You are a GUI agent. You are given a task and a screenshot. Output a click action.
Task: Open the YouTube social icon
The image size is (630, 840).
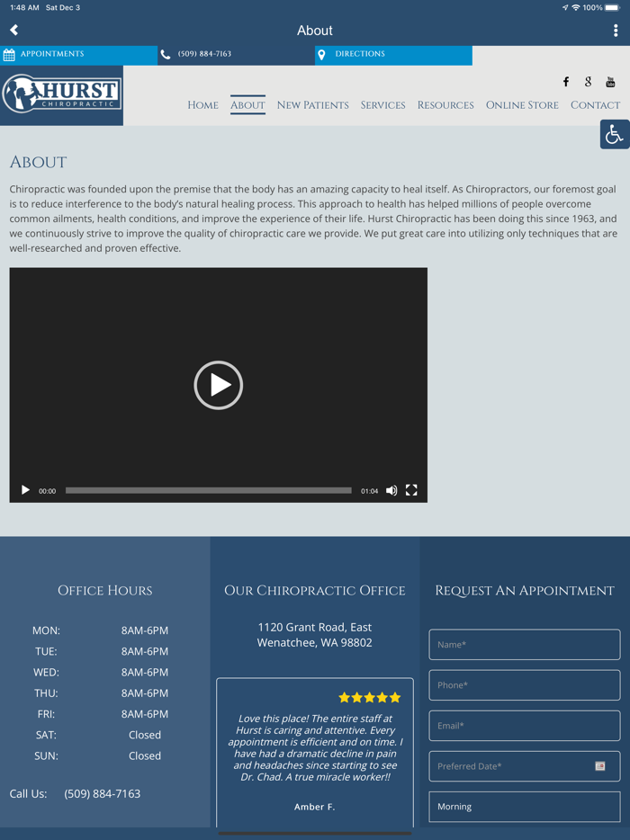610,82
